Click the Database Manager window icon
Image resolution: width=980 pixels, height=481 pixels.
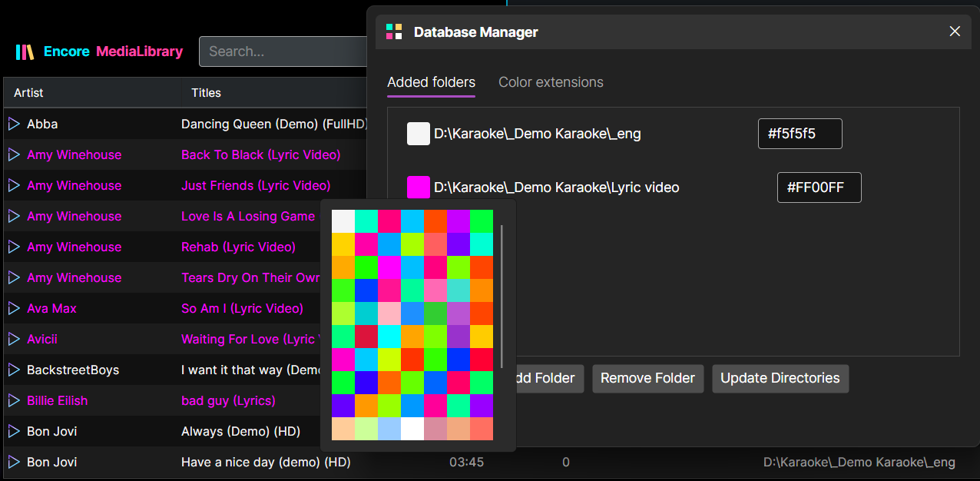coord(394,32)
